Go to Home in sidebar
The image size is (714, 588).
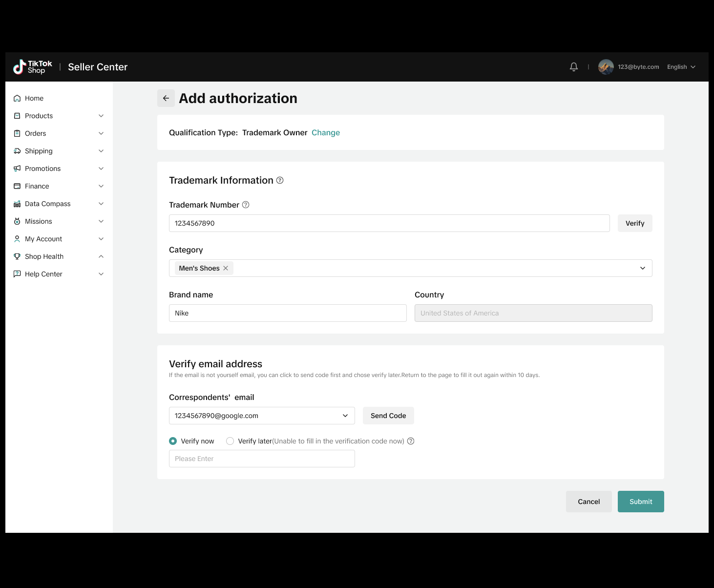pos(34,98)
